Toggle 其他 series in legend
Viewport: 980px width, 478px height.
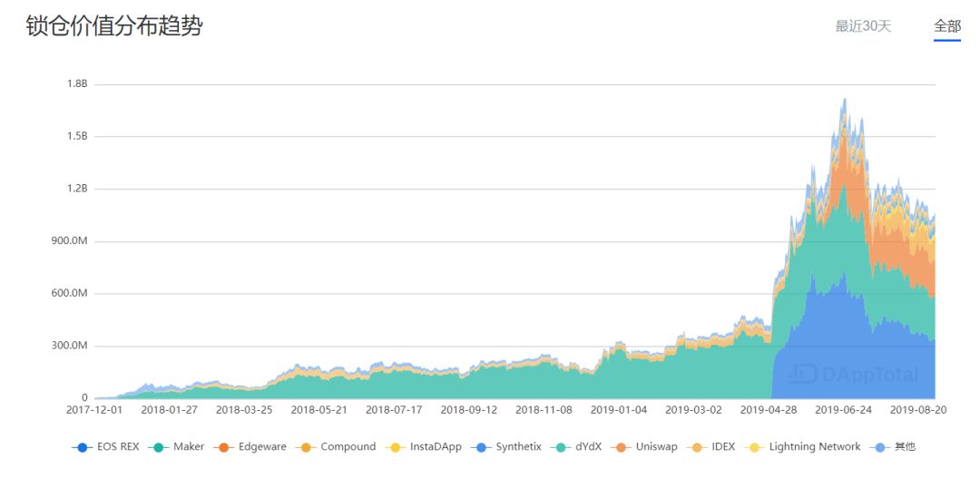[x=892, y=447]
